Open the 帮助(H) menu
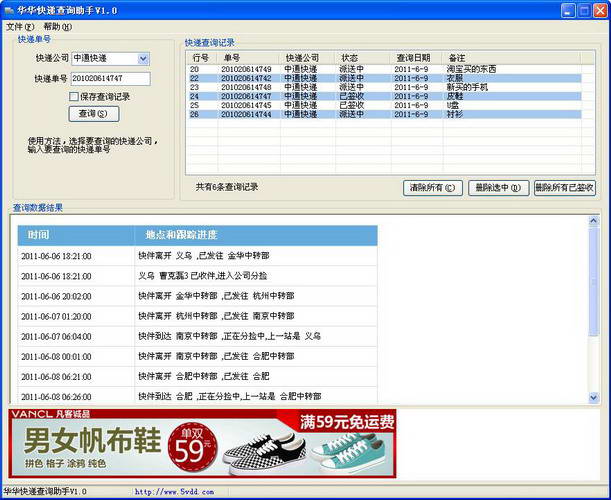611x500 pixels. 58,27
